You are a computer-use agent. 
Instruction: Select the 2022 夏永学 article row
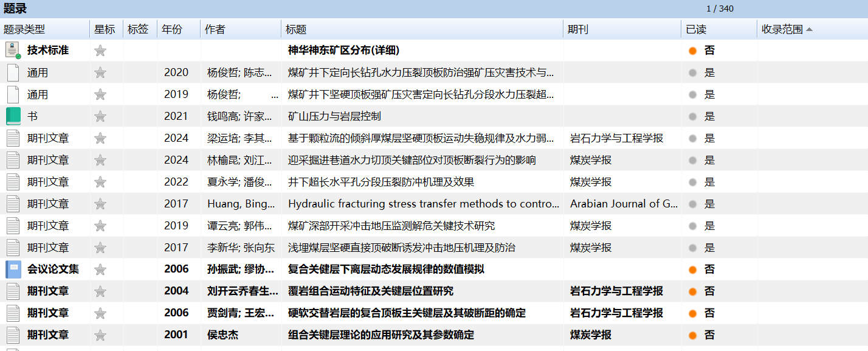tap(381, 182)
